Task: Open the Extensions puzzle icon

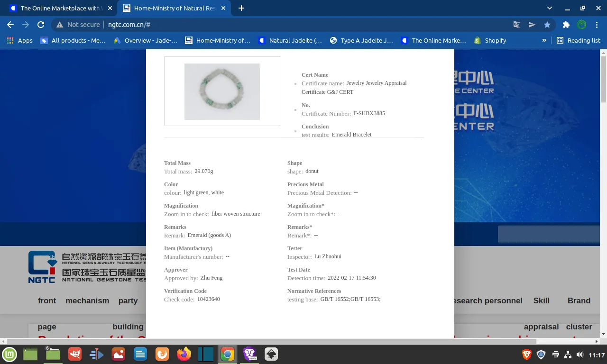Action: tap(566, 25)
